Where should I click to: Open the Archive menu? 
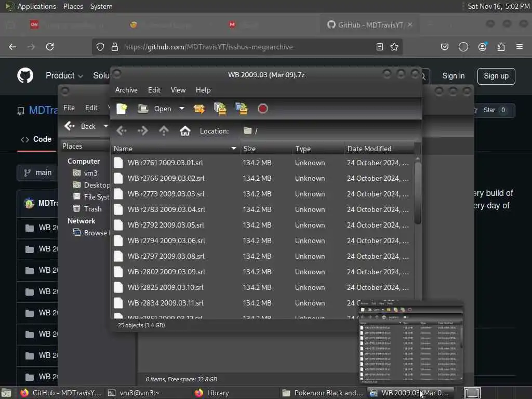coord(126,90)
